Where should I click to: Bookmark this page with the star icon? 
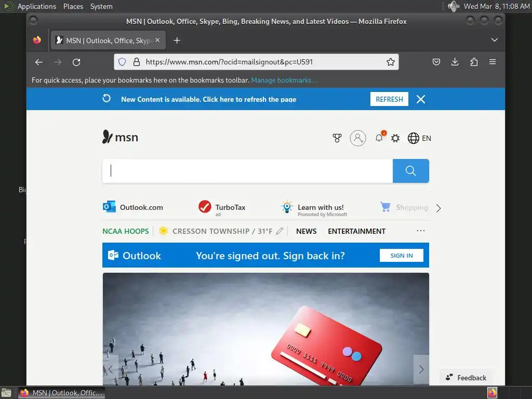(x=391, y=62)
